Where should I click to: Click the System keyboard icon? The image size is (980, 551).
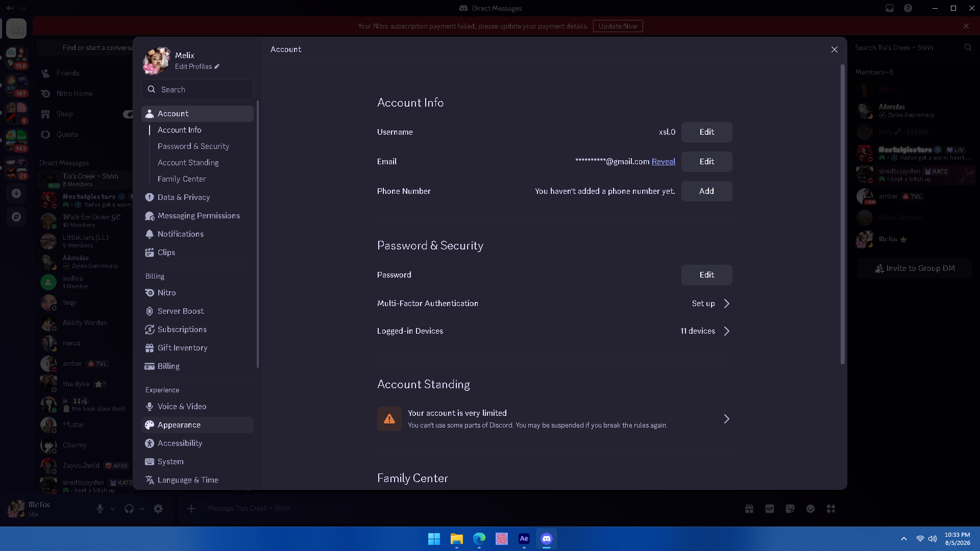coord(150,462)
